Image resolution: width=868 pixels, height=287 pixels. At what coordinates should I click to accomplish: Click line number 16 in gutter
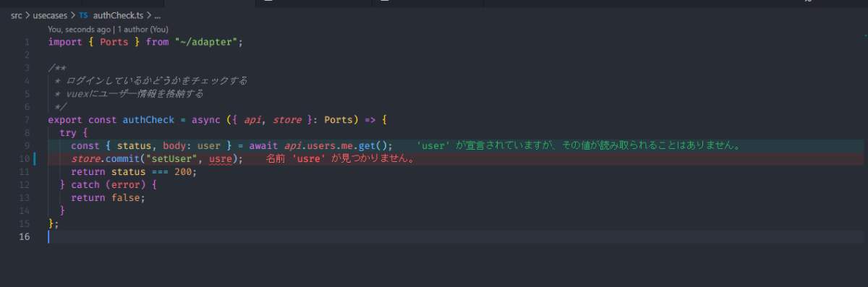coord(25,236)
